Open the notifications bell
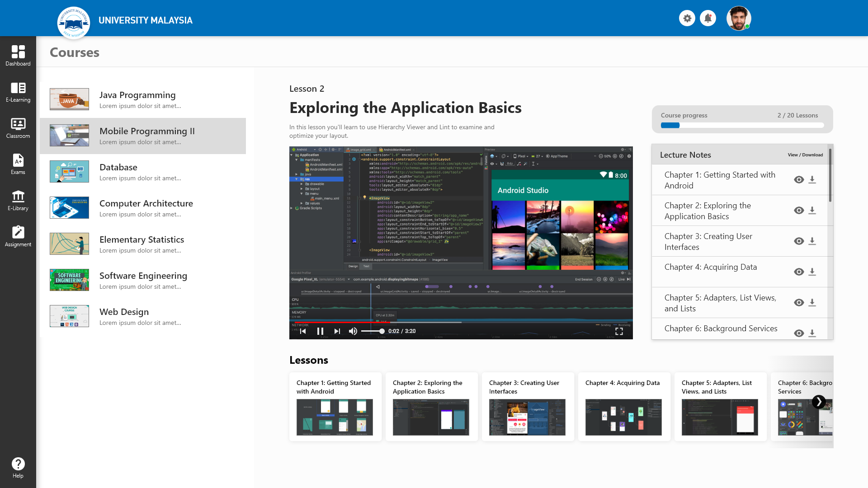 click(x=708, y=18)
